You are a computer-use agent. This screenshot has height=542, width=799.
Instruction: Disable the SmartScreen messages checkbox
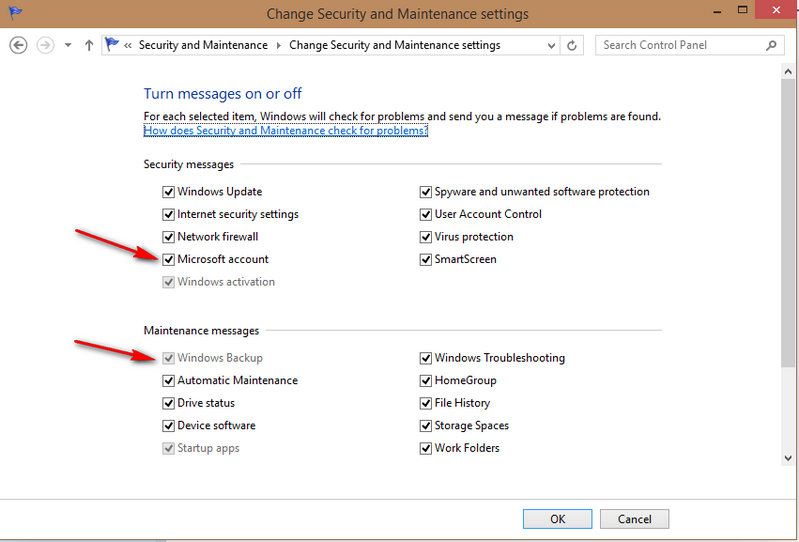(426, 260)
